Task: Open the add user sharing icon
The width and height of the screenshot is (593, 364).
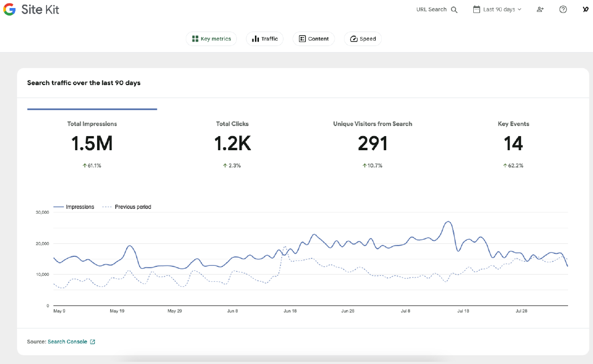Action: 540,10
